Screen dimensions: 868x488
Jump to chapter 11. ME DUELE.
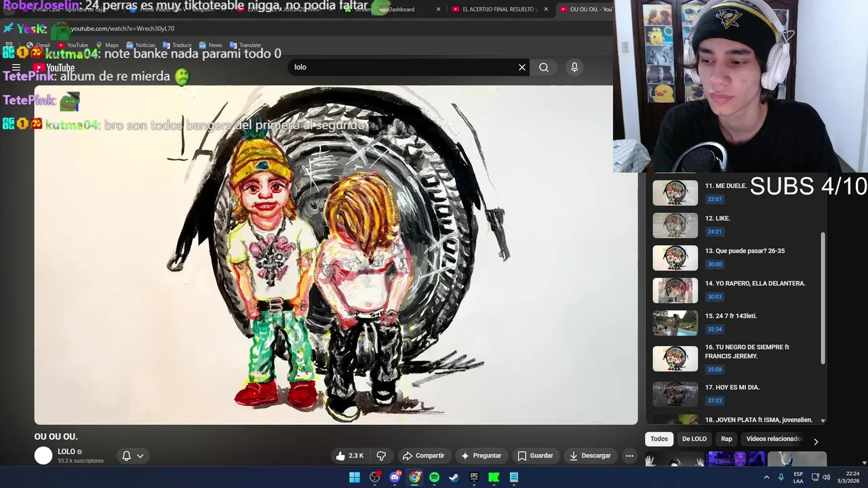[x=736, y=192]
